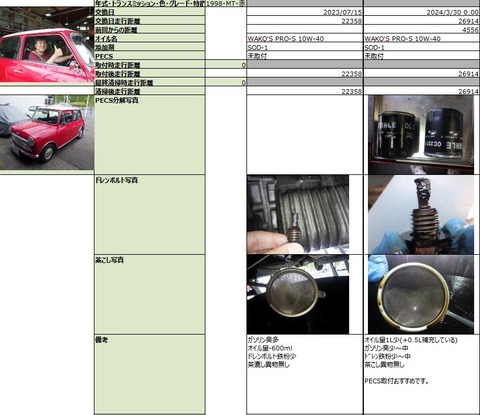This screenshot has height=415, width=480.
Task: Select the 茶こし写真 label cell
Action: click(x=150, y=294)
